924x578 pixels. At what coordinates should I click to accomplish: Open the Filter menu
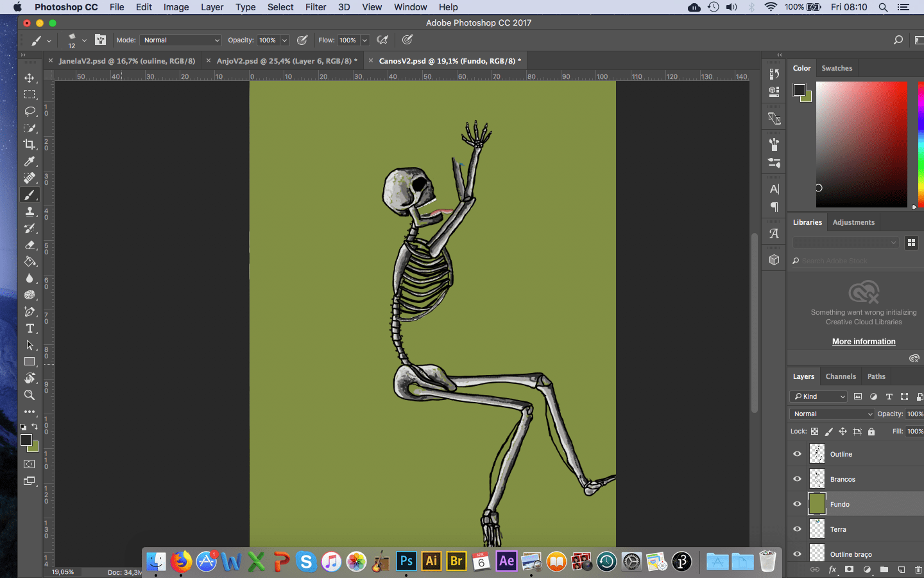pyautogui.click(x=315, y=7)
